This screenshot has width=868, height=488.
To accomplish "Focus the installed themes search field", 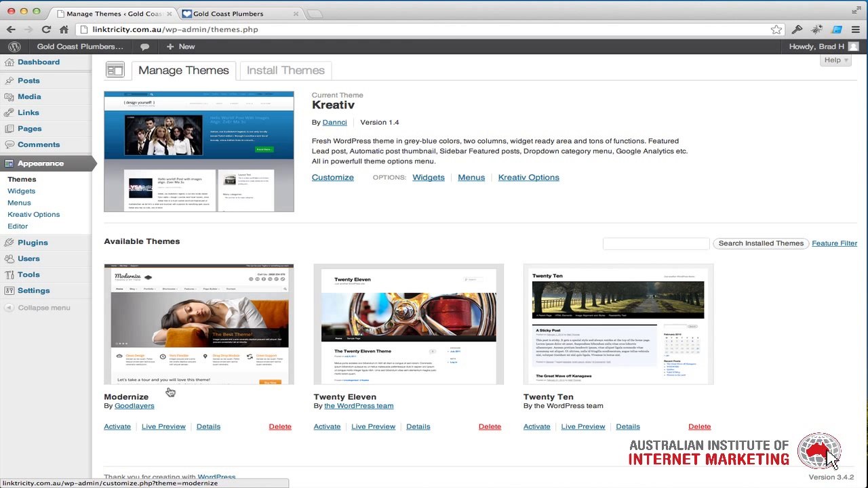I will 656,243.
